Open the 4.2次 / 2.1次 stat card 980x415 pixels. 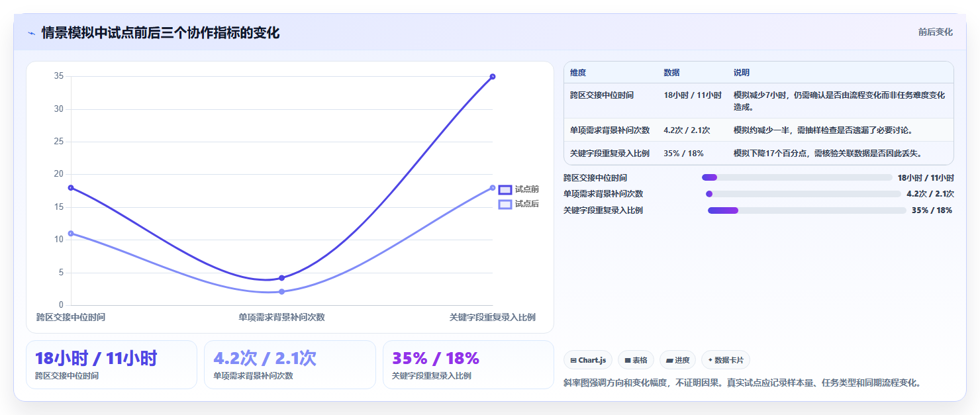click(290, 365)
